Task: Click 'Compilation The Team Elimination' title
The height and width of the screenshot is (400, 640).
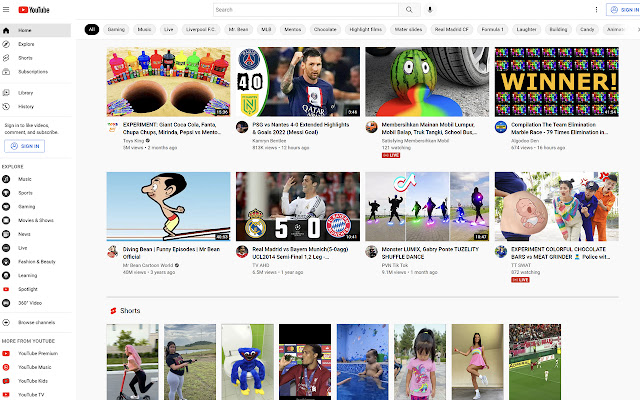Action: point(559,129)
